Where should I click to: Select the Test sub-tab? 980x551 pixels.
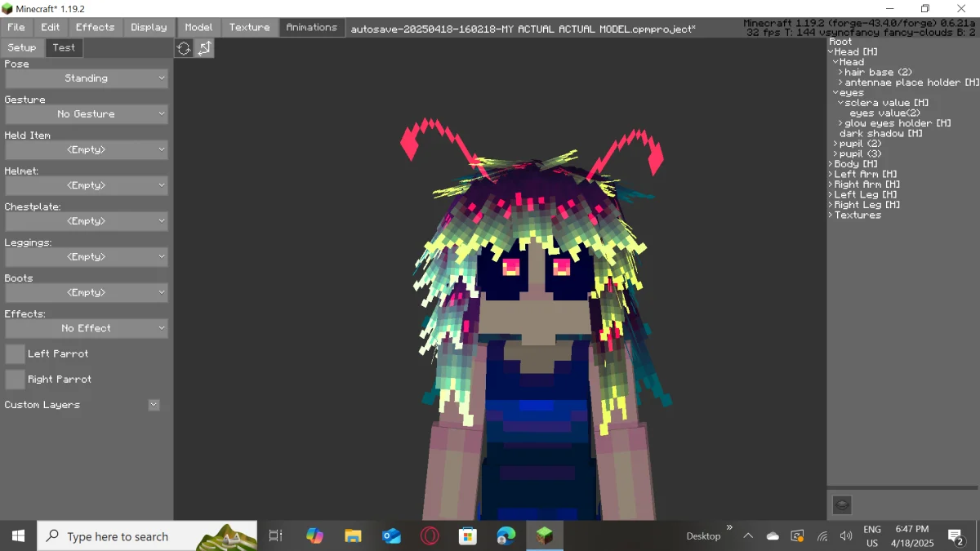(x=64, y=47)
